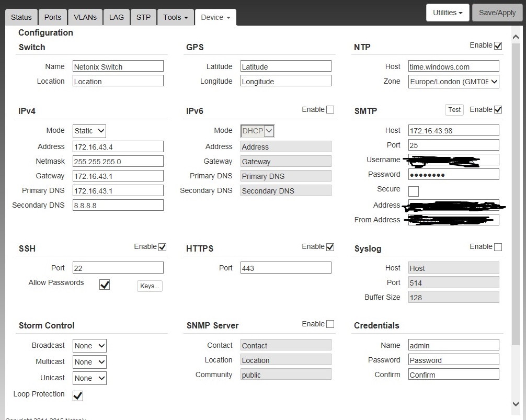Open the Multicast storm control dropdown
This screenshot has height=420, width=526.
click(x=89, y=361)
